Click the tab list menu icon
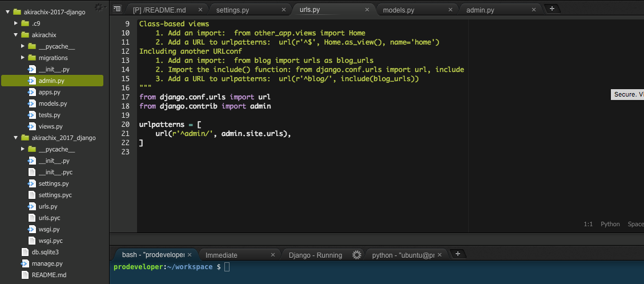Screen dimensions: 644x284 (116, 9)
